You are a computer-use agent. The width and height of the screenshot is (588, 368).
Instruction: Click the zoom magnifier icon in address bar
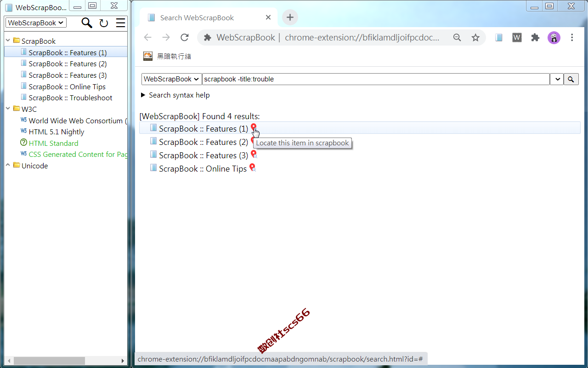[x=457, y=38]
